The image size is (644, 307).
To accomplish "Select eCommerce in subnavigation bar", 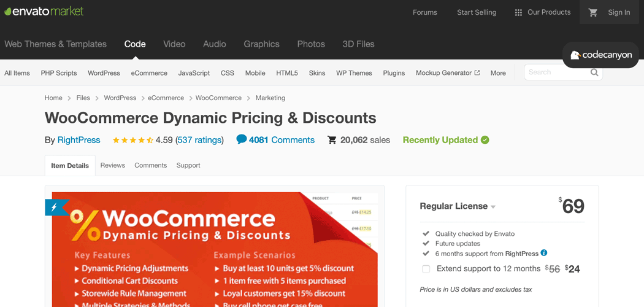I will (x=149, y=73).
